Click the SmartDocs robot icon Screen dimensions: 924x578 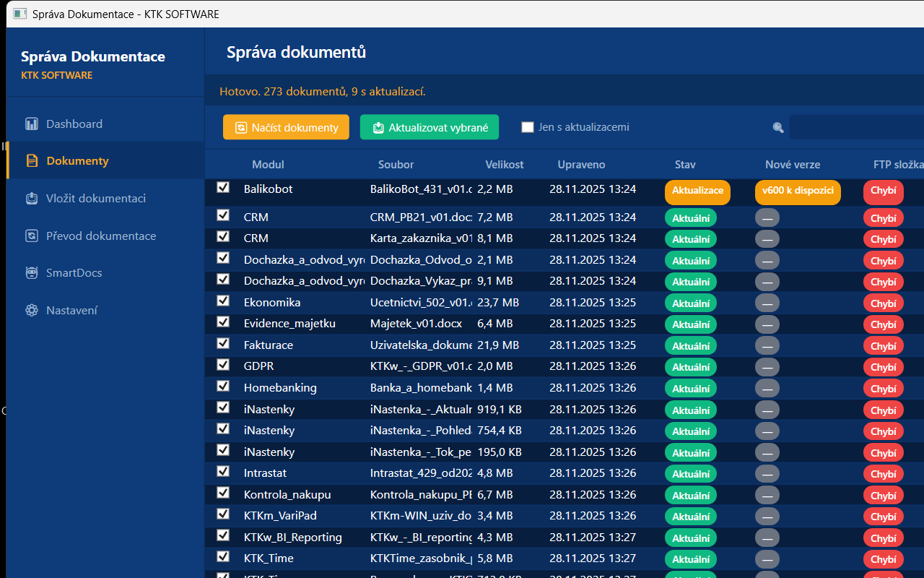click(x=32, y=273)
